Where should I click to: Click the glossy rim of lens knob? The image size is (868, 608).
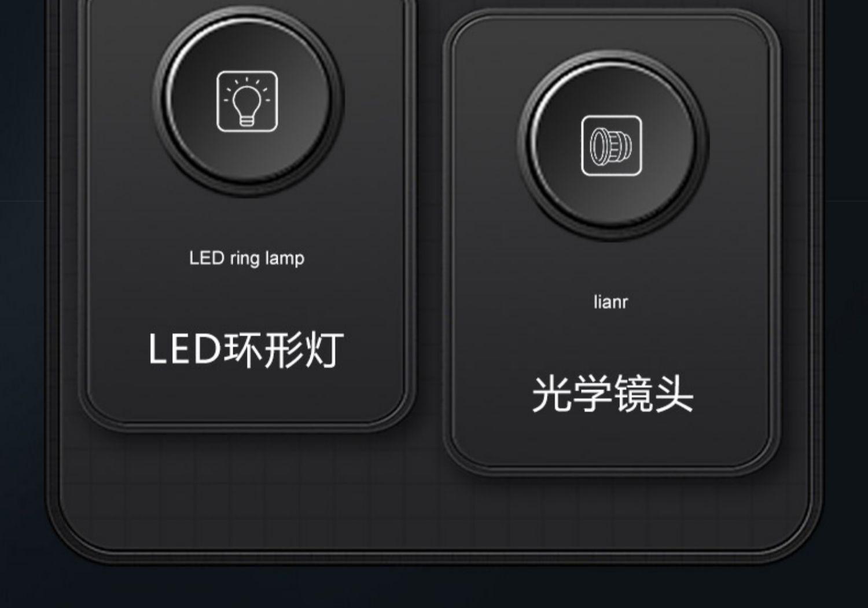pos(534,145)
